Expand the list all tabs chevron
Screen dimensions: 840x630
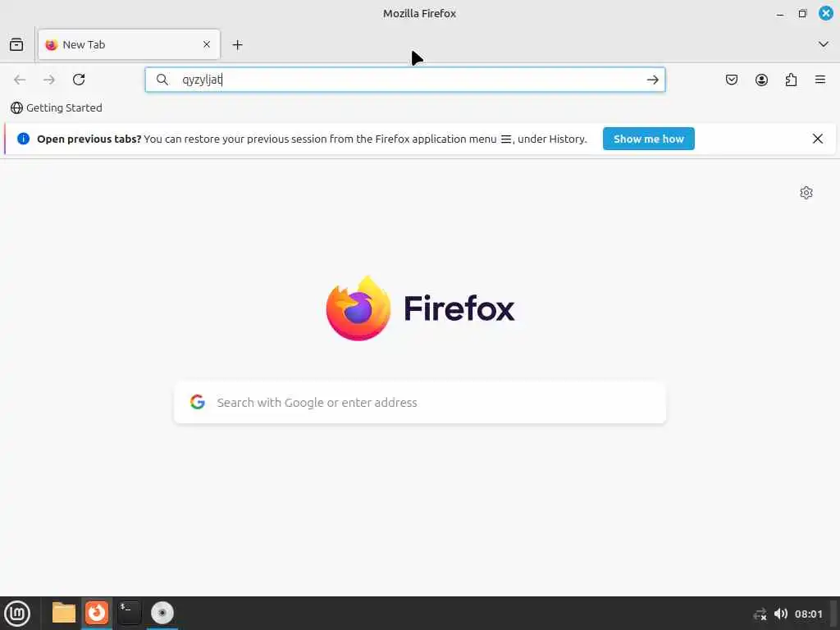(x=824, y=44)
